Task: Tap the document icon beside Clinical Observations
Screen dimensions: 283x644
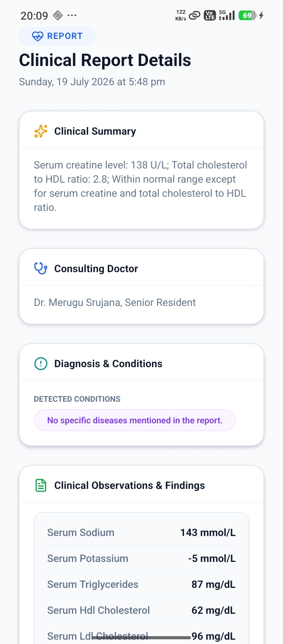Action: tap(41, 485)
